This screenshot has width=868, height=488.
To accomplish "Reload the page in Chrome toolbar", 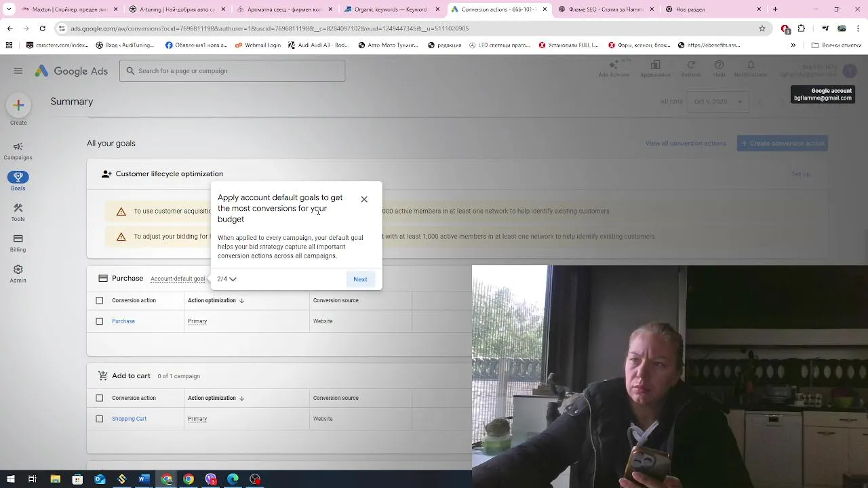I will coord(42,28).
